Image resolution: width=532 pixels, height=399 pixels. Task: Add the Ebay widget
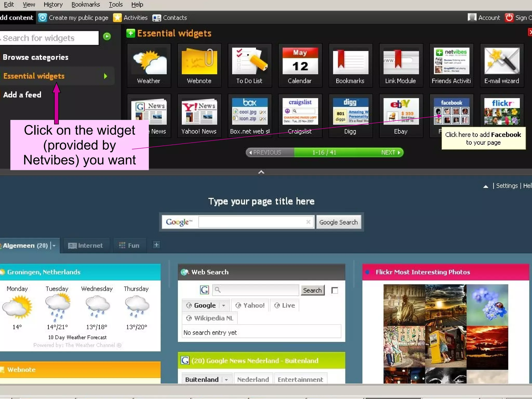pyautogui.click(x=401, y=116)
